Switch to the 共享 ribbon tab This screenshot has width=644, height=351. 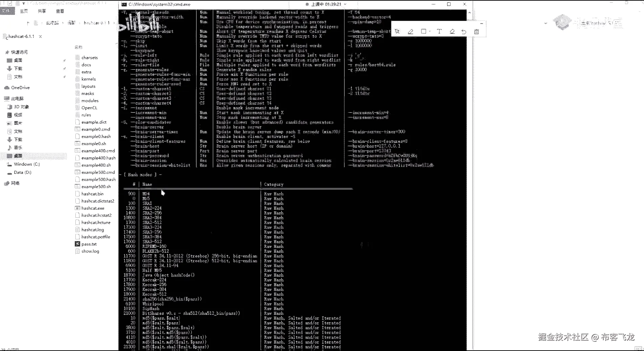(x=42, y=11)
